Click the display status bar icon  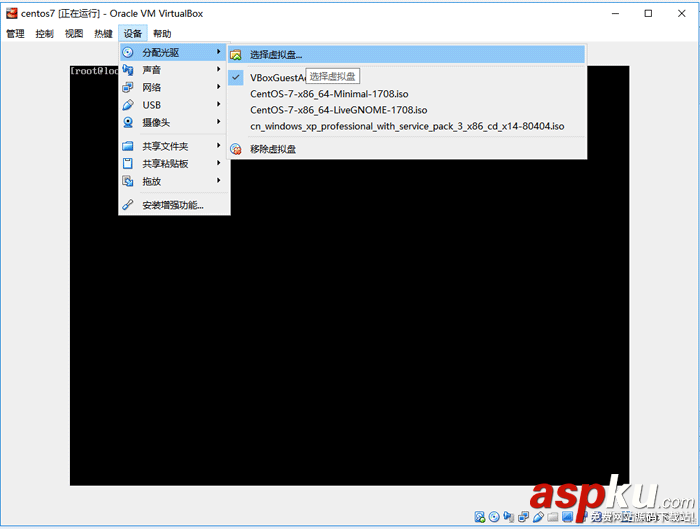[x=567, y=517]
